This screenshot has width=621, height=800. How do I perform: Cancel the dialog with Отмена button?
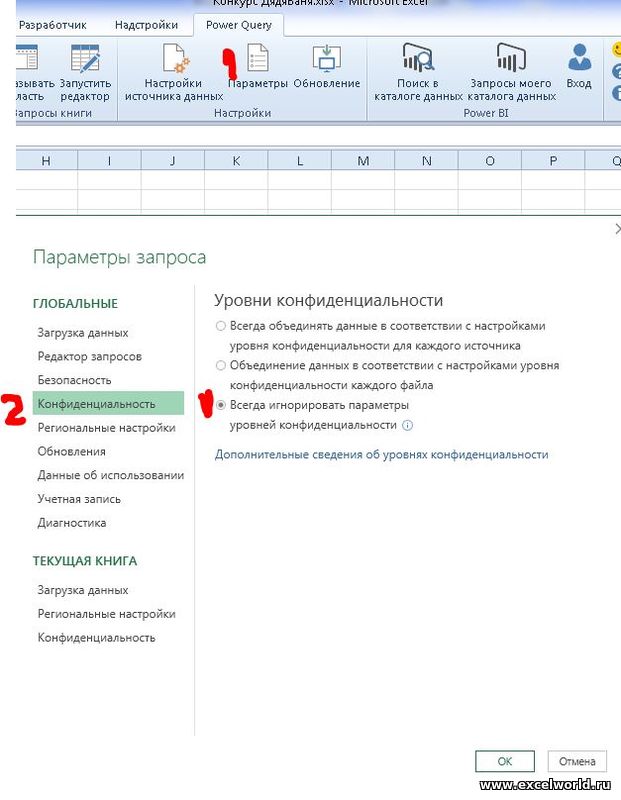pyautogui.click(x=577, y=761)
